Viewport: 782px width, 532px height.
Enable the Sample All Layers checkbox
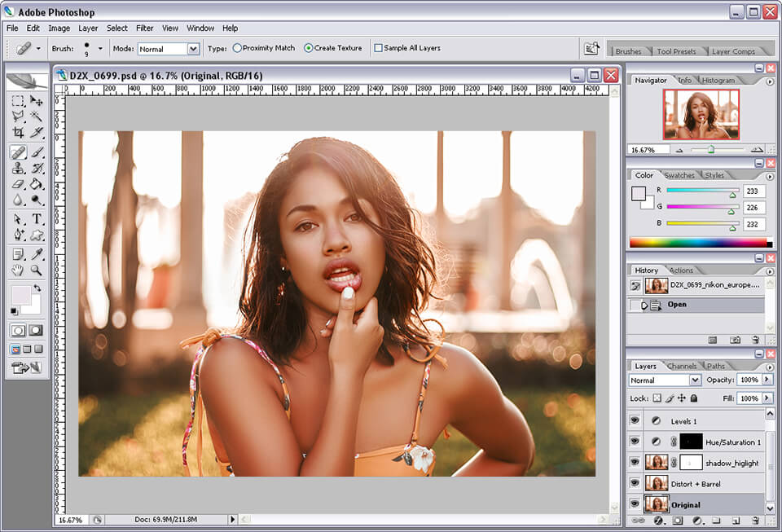[380, 47]
